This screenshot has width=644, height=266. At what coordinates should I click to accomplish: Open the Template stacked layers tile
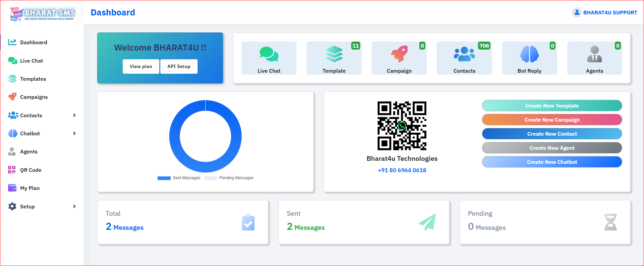(334, 54)
